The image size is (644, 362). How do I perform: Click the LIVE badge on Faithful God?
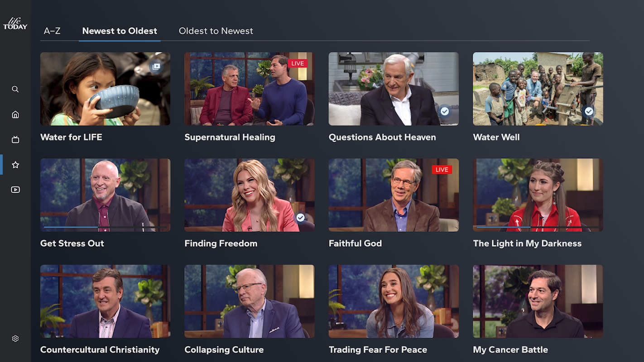442,170
